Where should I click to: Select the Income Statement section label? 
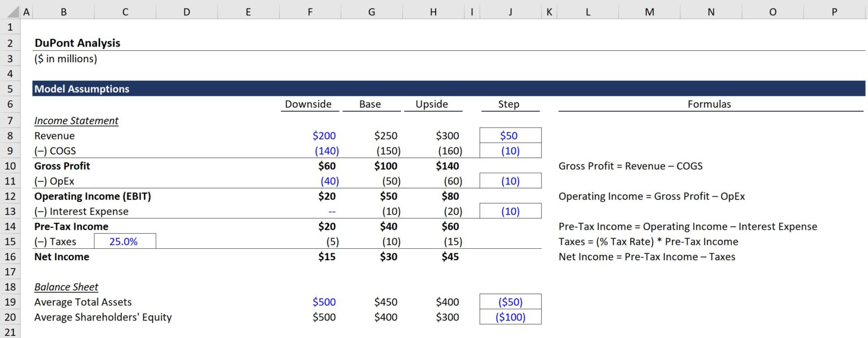pos(77,121)
